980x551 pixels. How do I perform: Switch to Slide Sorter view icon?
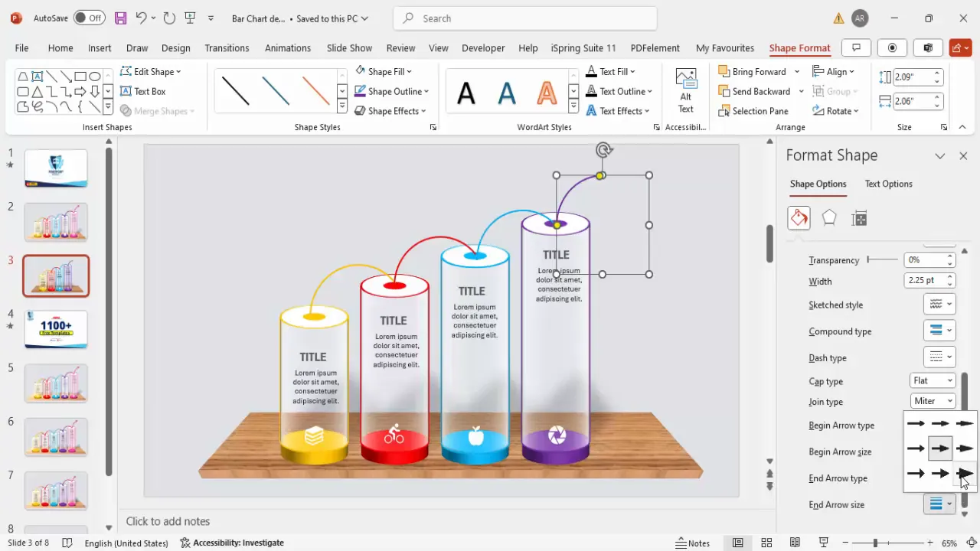[x=766, y=543]
